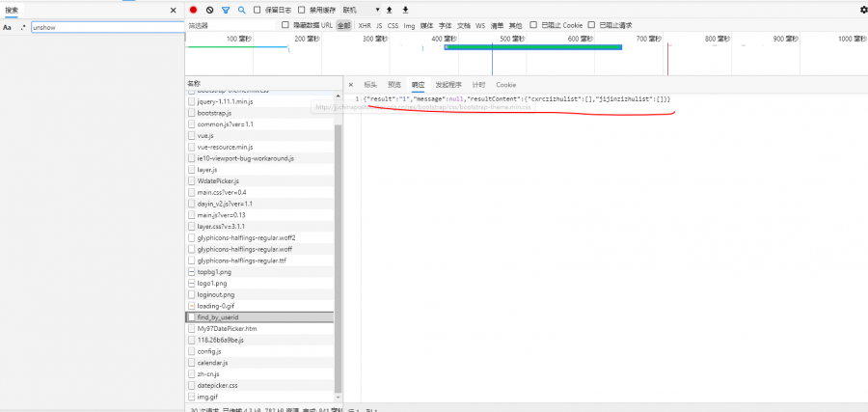The image size is (868, 412).
Task: Click the export HAR download arrow
Action: click(x=405, y=10)
